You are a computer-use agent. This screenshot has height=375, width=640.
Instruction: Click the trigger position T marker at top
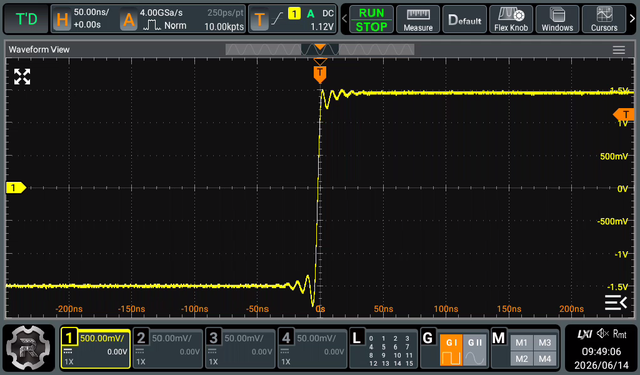[x=320, y=74]
